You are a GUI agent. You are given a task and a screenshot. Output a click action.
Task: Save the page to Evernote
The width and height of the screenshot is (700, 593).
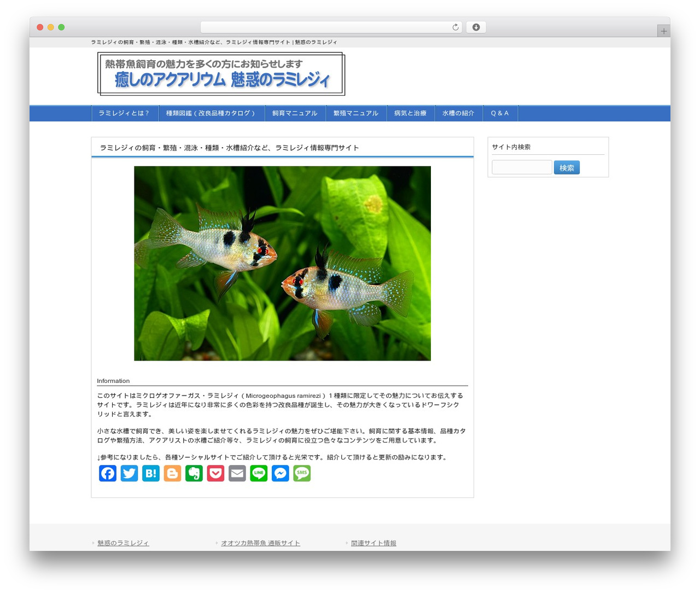tap(194, 473)
